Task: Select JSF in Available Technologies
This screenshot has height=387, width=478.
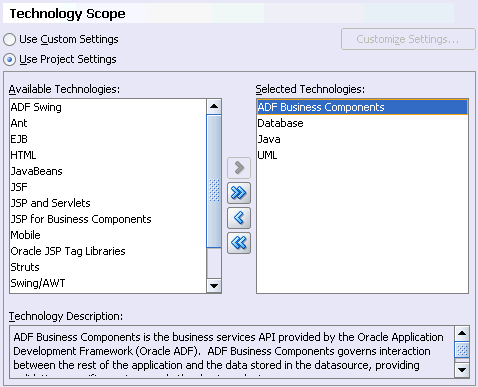Action: pos(108,187)
